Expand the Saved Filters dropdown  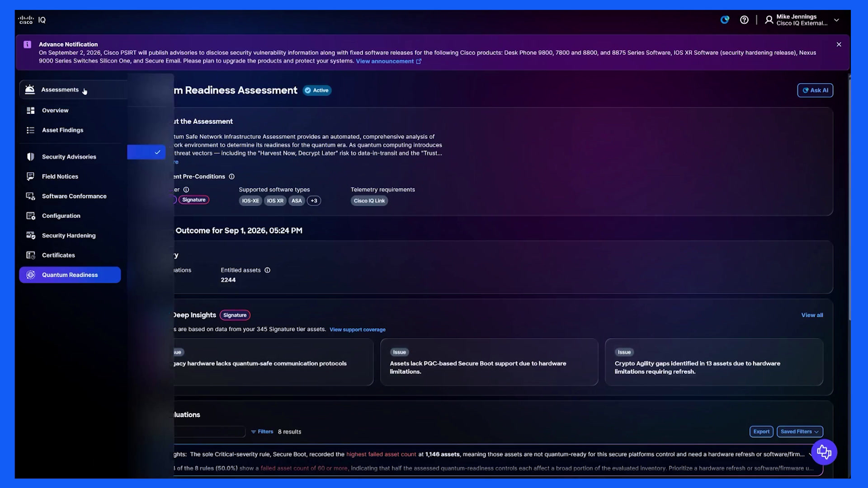point(800,432)
